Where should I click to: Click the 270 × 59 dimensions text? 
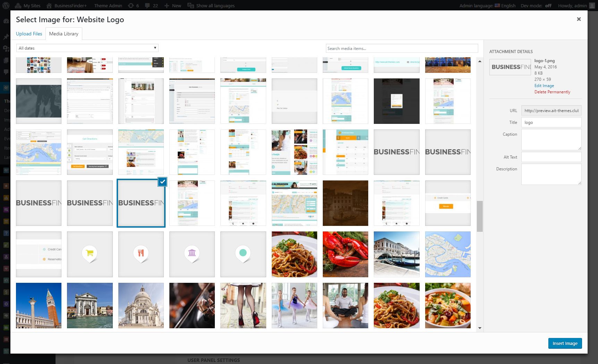pyautogui.click(x=542, y=79)
